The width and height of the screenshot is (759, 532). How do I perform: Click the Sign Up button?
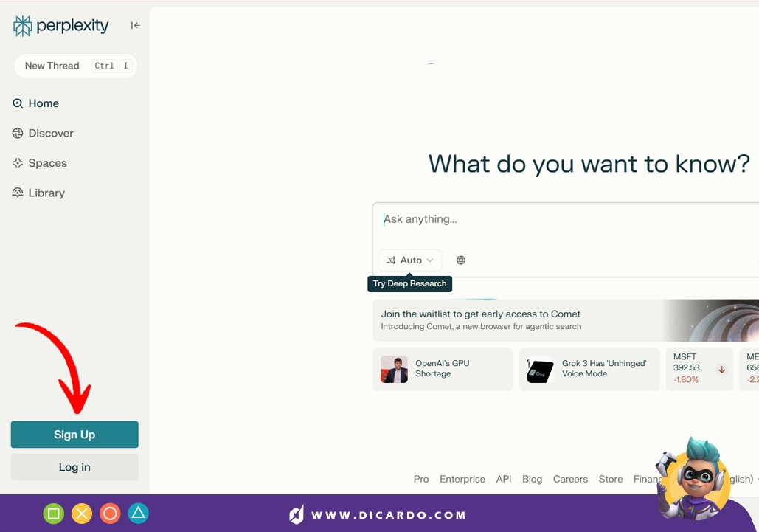pyautogui.click(x=74, y=434)
